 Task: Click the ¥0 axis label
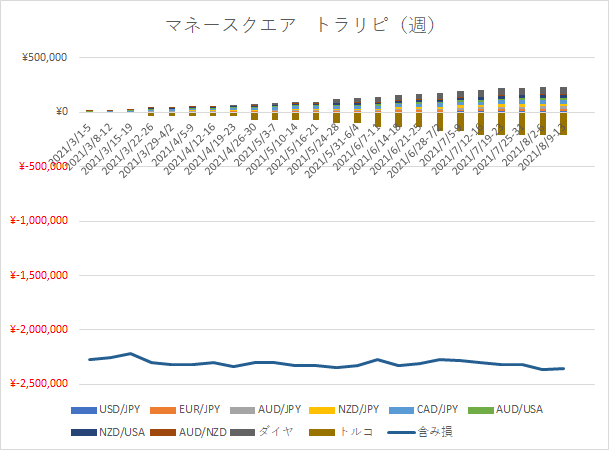[x=61, y=112]
